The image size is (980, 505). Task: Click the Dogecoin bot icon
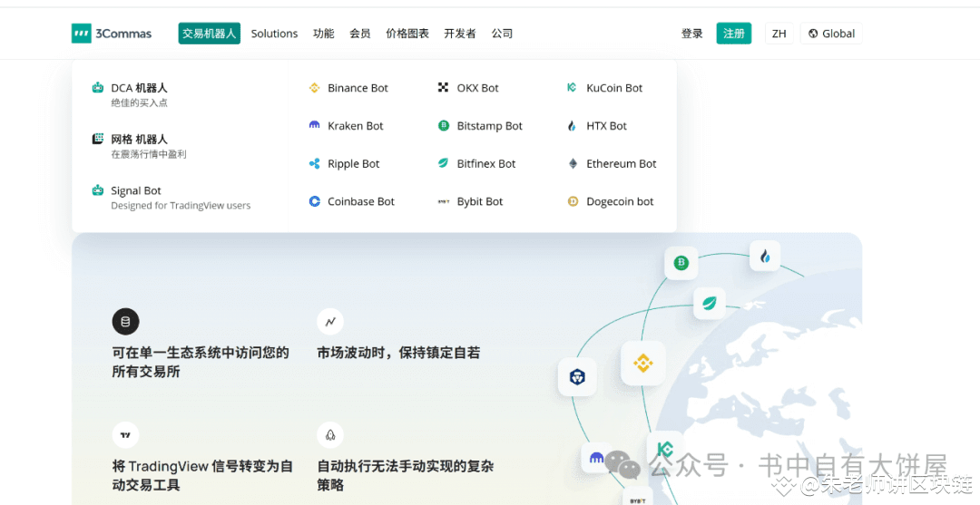point(573,202)
